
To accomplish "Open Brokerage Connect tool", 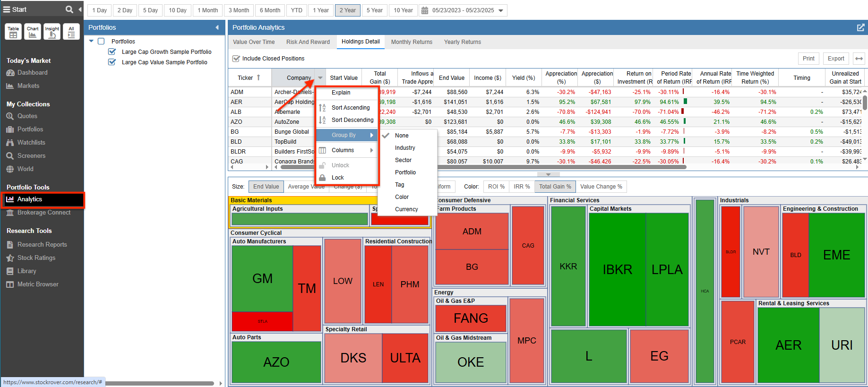I will click(x=43, y=213).
